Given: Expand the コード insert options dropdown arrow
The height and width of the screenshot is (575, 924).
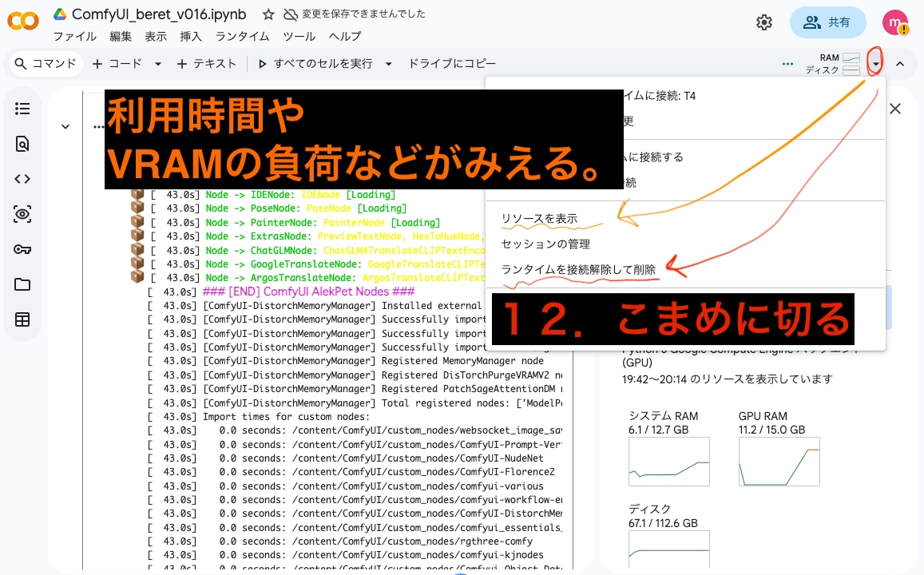Looking at the screenshot, I should pyautogui.click(x=158, y=64).
